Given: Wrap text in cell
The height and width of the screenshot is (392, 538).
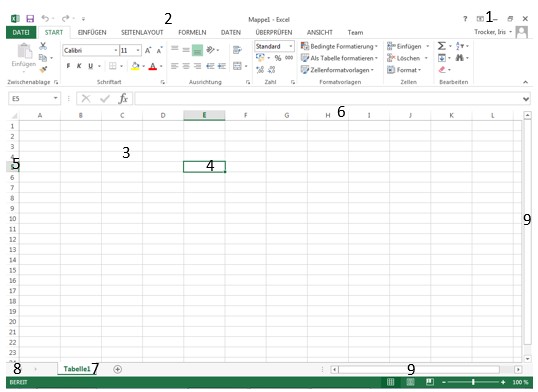Looking at the screenshot, I should (x=237, y=50).
